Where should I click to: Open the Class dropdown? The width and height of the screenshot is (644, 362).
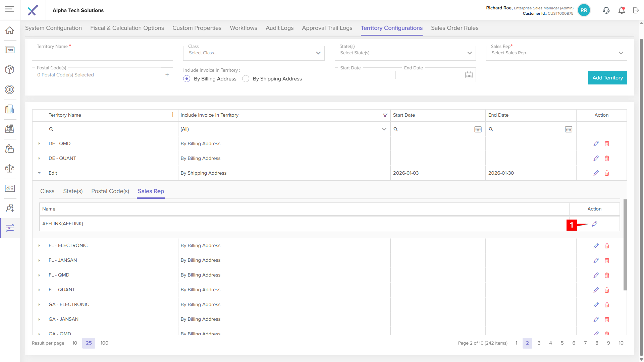(254, 53)
